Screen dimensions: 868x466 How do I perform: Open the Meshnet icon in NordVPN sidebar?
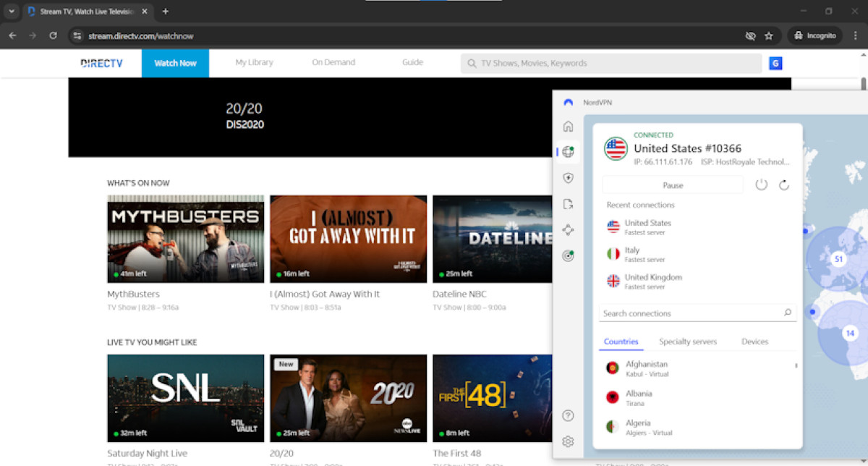569,230
